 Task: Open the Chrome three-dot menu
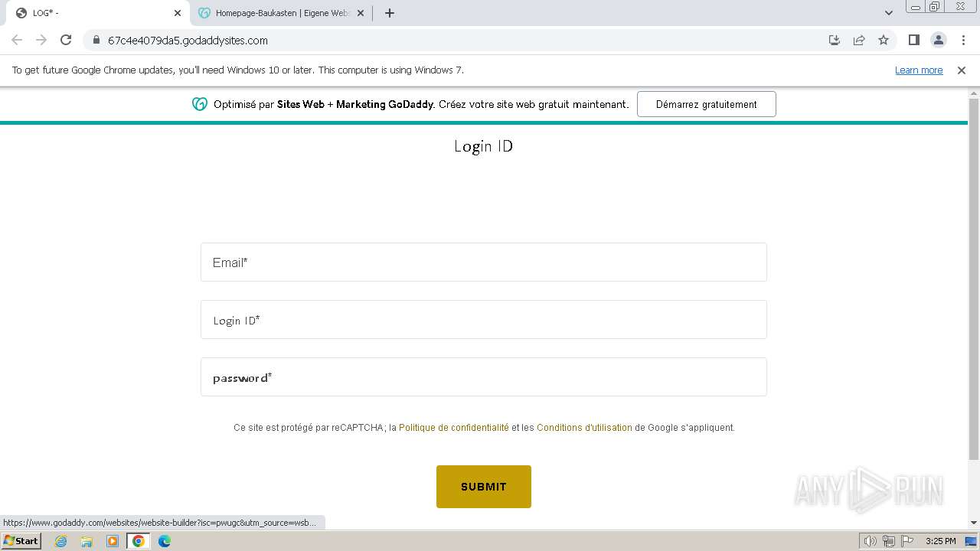point(963,40)
